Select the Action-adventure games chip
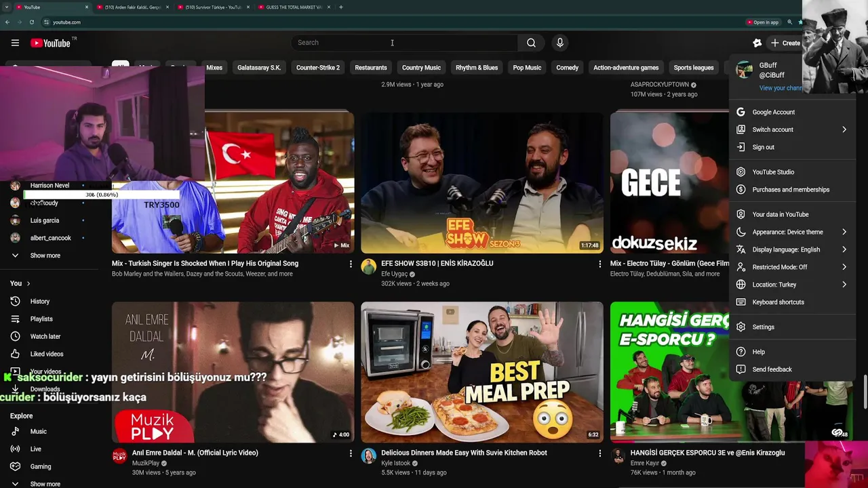 626,68
